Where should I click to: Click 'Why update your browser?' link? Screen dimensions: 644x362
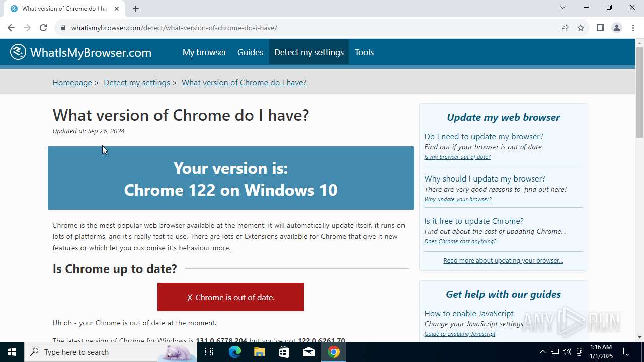[x=458, y=199]
